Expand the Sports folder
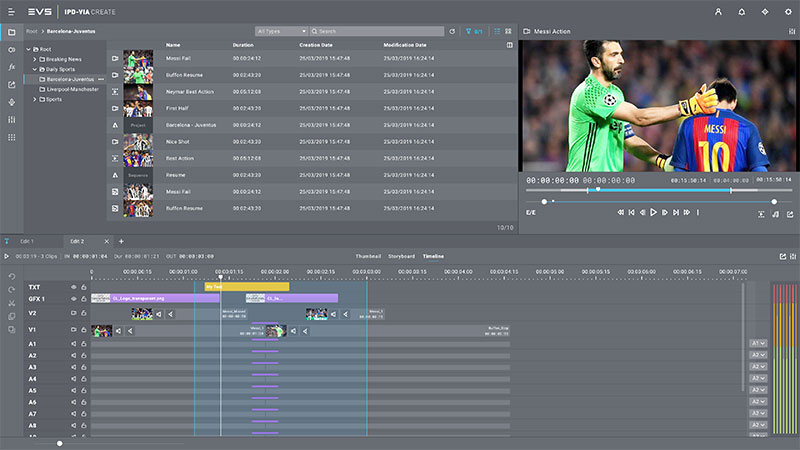 click(35, 99)
